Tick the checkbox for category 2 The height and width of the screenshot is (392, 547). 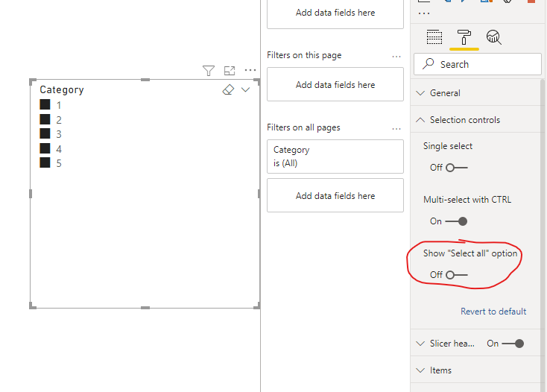[x=45, y=119]
